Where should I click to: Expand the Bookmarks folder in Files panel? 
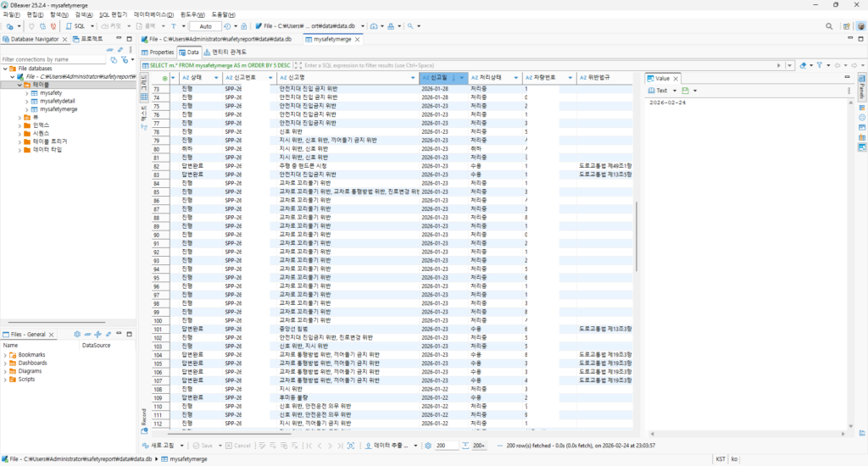click(5, 355)
